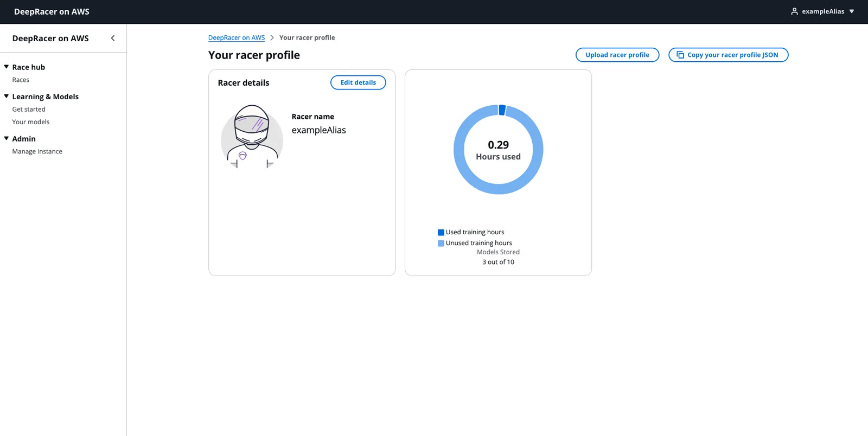Go to Get started page
Image resolution: width=868 pixels, height=436 pixels.
pos(29,109)
